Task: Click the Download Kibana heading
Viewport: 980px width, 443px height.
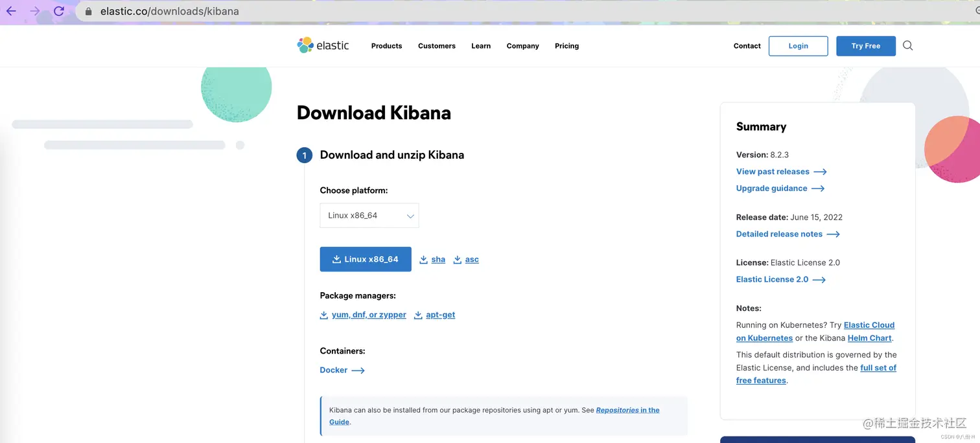Action: pos(374,113)
